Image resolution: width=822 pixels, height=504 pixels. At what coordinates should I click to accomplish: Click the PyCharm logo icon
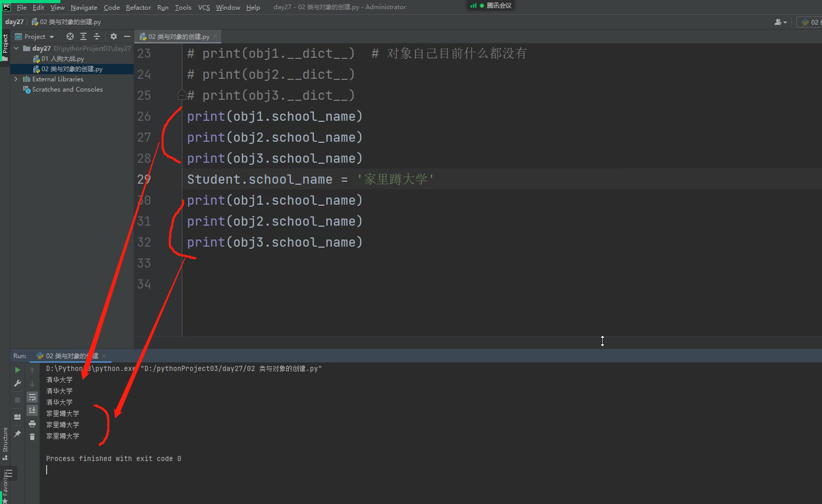7,7
